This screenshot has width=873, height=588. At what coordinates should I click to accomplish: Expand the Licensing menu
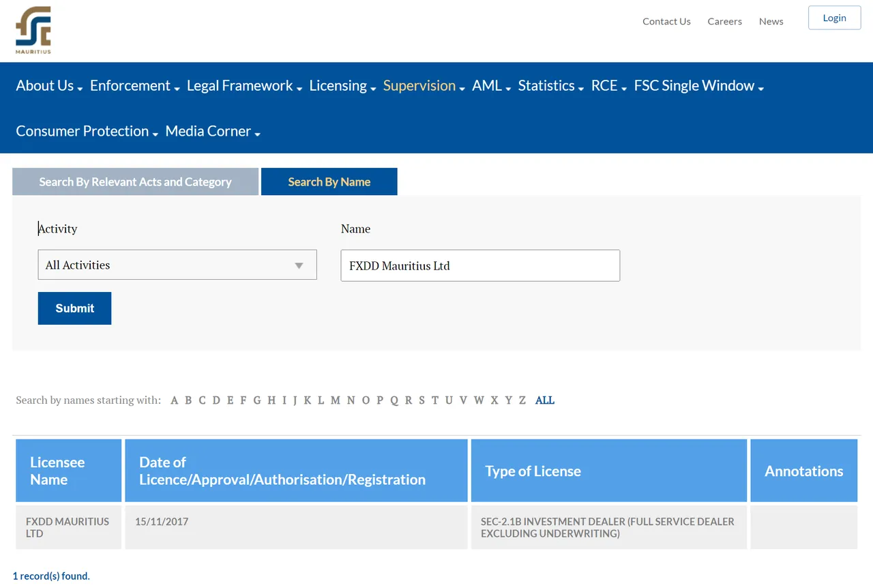pyautogui.click(x=342, y=85)
